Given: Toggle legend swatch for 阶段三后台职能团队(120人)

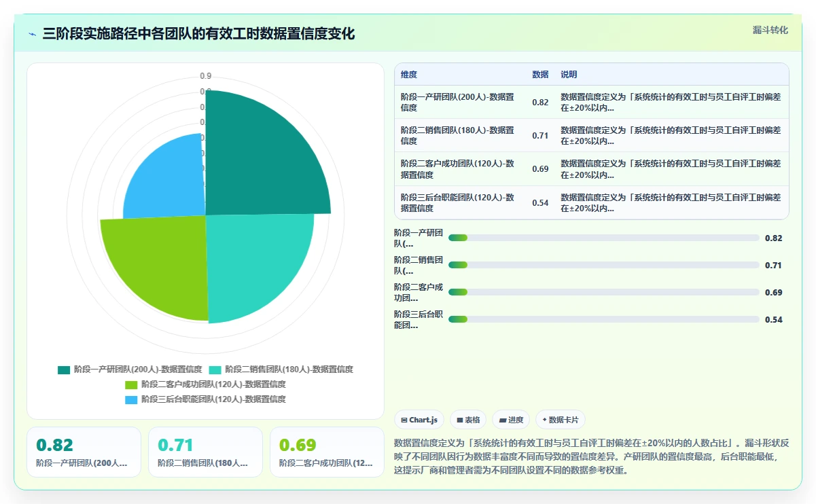Looking at the screenshot, I should [131, 399].
